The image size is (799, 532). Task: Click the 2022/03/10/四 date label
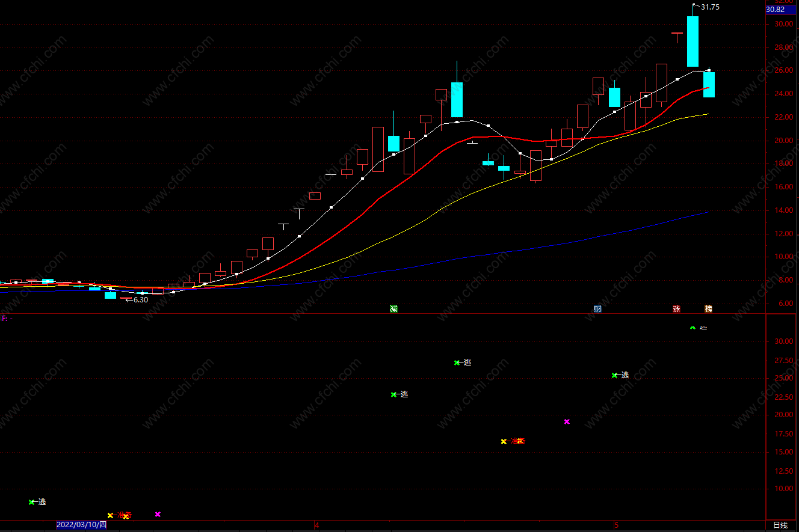click(82, 525)
